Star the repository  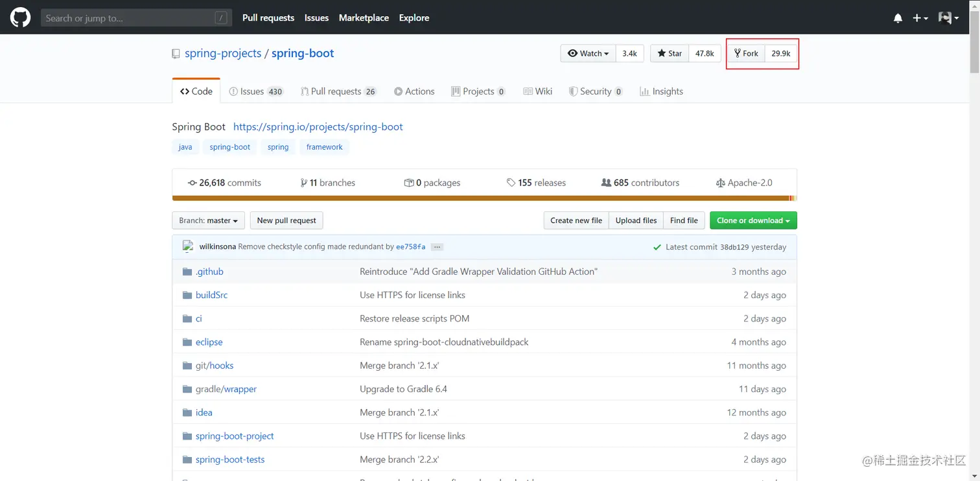[x=670, y=53]
